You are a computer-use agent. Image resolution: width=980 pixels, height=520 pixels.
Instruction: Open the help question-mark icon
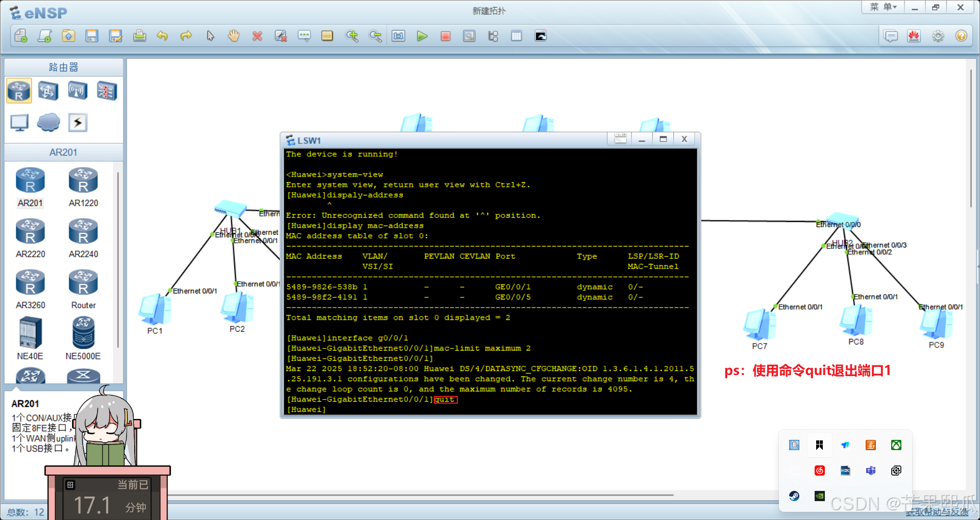click(x=962, y=36)
